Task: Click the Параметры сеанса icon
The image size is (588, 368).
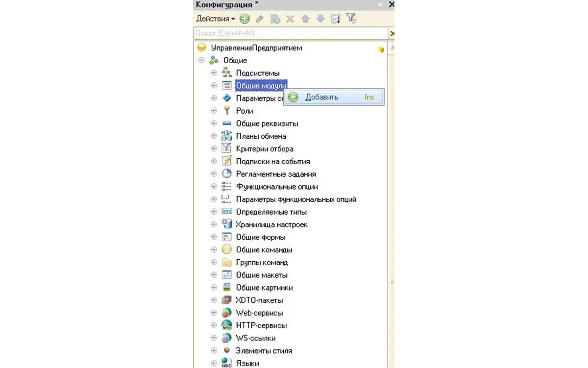Action: [x=226, y=98]
